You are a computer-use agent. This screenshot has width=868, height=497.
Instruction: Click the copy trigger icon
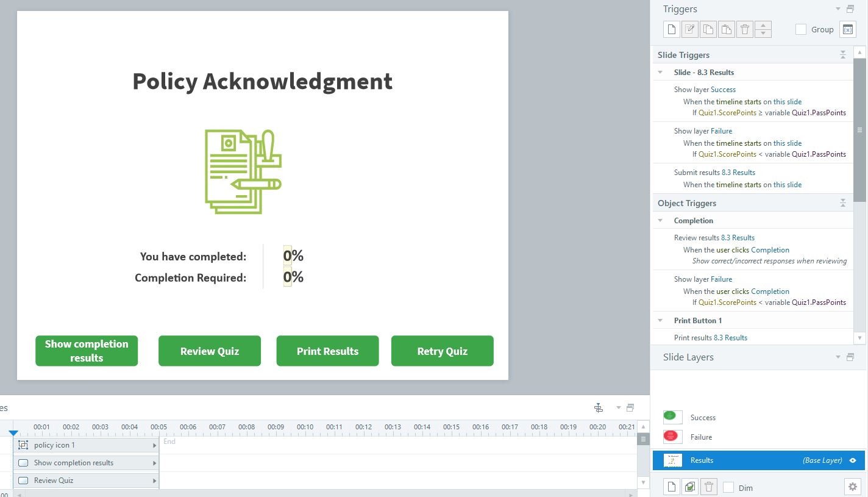coord(708,29)
